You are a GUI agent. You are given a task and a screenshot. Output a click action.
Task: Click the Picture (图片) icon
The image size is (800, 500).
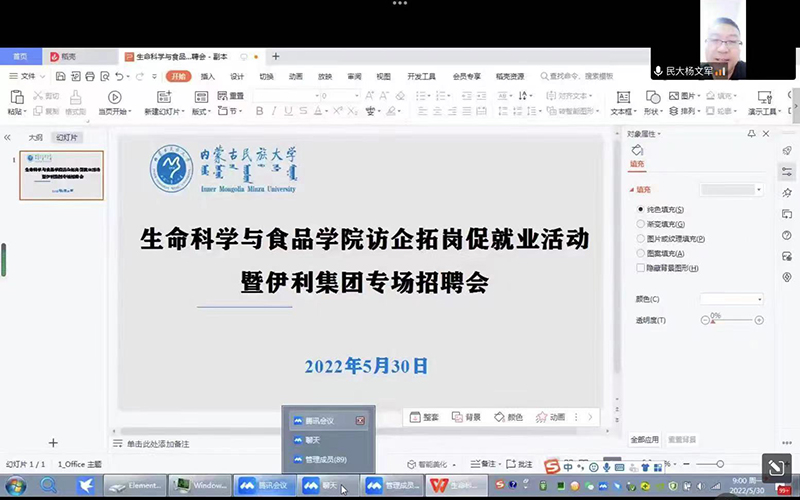tap(674, 95)
